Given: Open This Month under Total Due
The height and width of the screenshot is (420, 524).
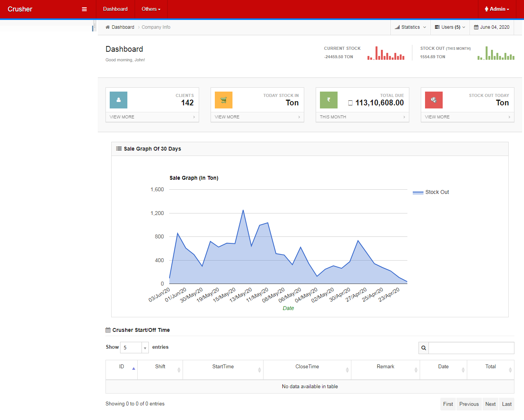Looking at the screenshot, I should (x=363, y=117).
